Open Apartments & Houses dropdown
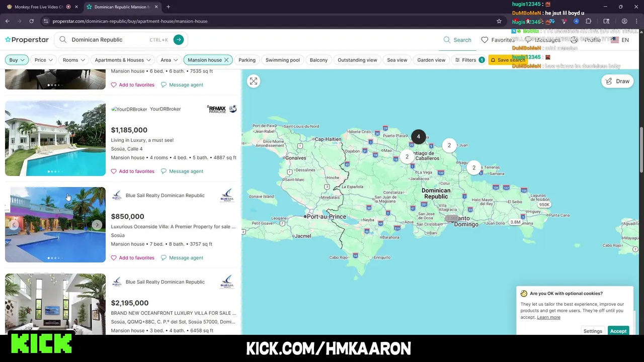 (123, 60)
